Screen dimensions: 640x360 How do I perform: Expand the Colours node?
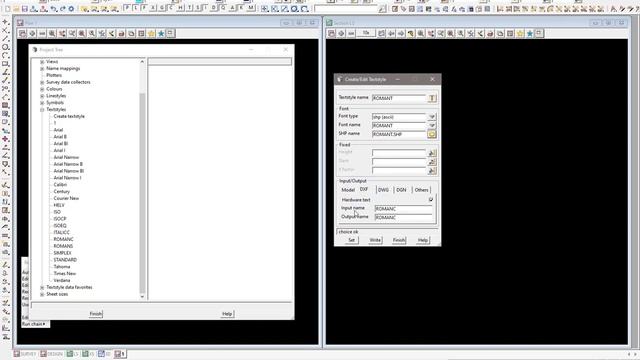coord(42,89)
